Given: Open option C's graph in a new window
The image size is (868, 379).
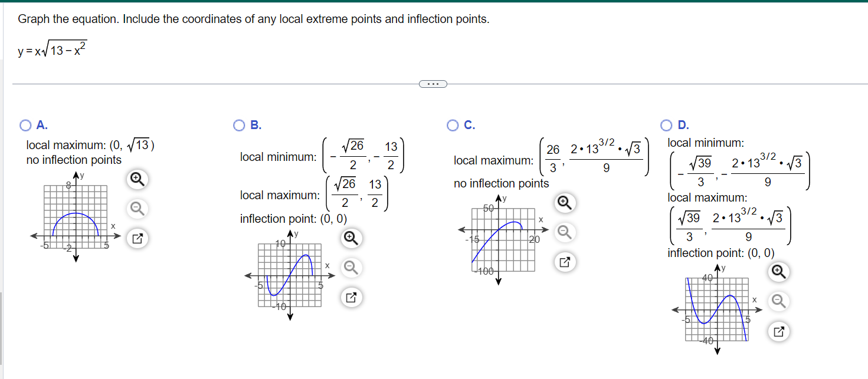Looking at the screenshot, I should pos(564,262).
